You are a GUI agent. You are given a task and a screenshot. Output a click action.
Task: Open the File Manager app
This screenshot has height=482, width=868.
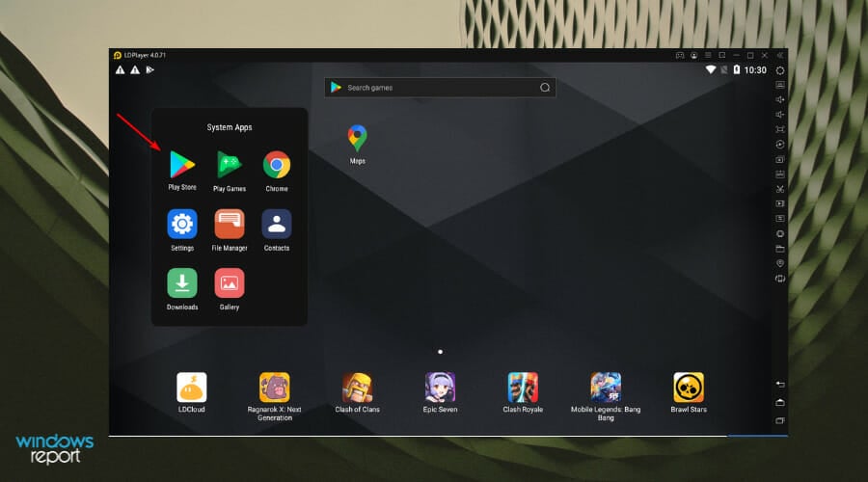(x=230, y=224)
